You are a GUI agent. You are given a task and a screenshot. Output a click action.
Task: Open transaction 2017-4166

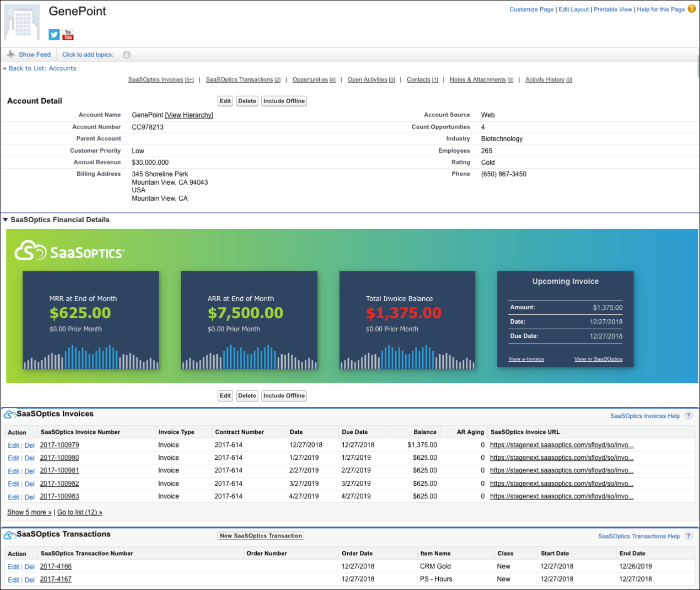point(56,566)
